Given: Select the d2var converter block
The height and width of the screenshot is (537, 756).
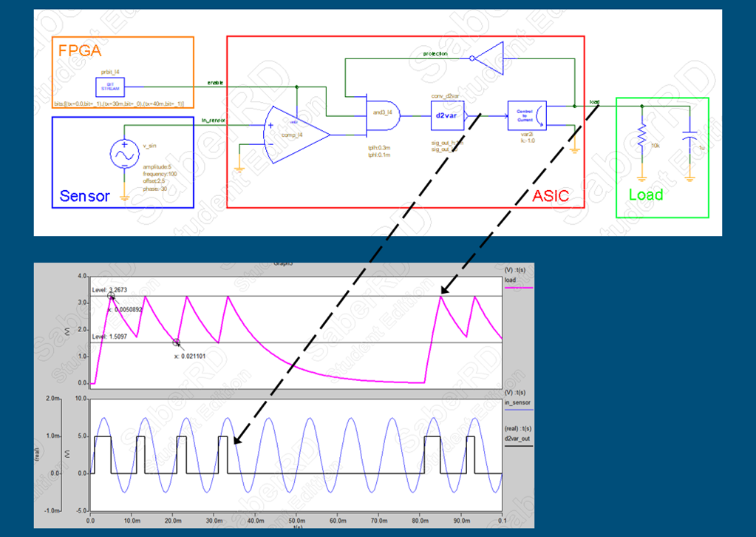Looking at the screenshot, I should coord(446,115).
